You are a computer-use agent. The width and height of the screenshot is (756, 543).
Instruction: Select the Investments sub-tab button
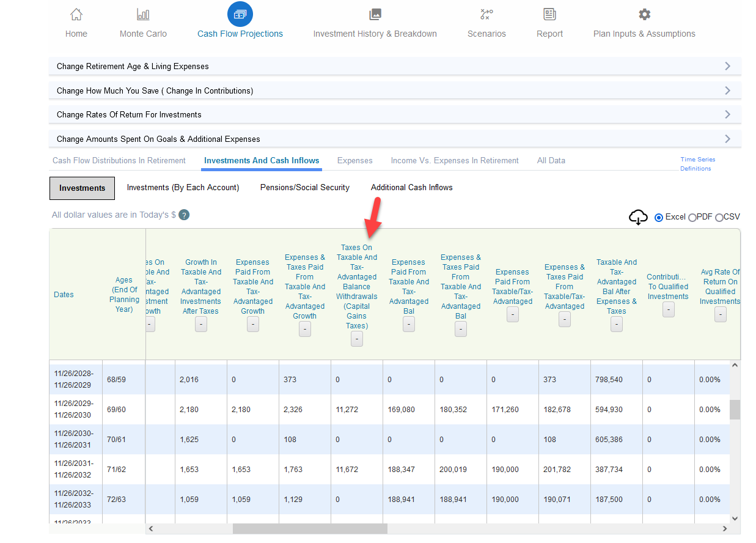click(x=82, y=188)
